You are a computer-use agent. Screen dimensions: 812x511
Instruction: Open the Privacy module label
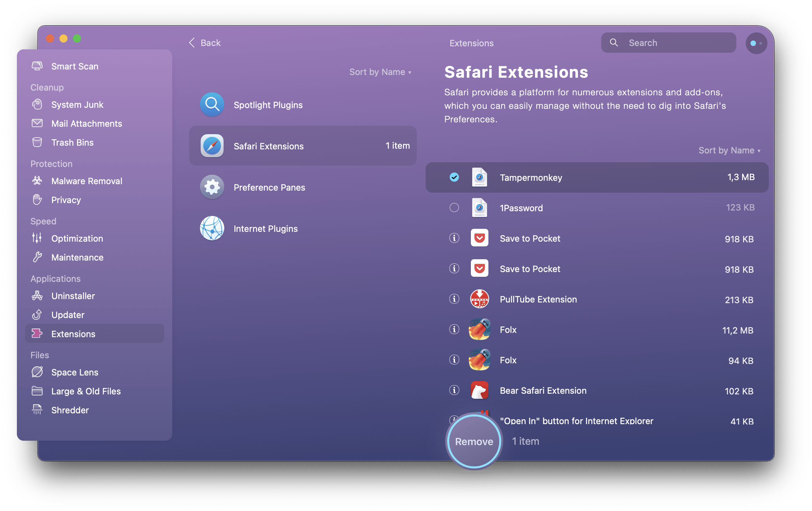pos(66,200)
